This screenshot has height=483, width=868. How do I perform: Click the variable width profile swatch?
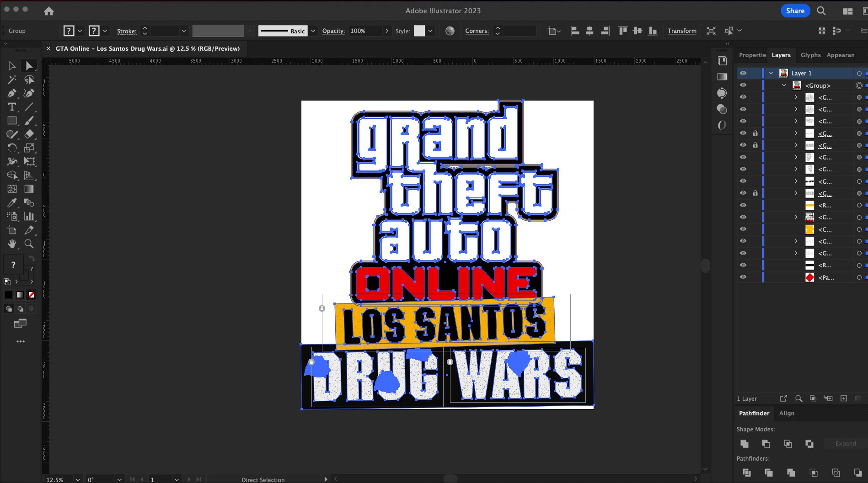click(x=218, y=31)
